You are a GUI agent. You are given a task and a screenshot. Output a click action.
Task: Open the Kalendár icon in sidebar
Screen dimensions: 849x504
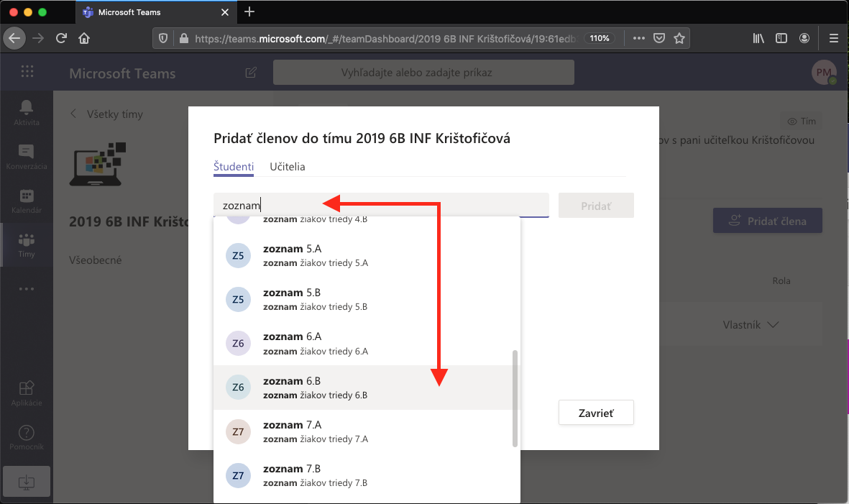(x=27, y=196)
